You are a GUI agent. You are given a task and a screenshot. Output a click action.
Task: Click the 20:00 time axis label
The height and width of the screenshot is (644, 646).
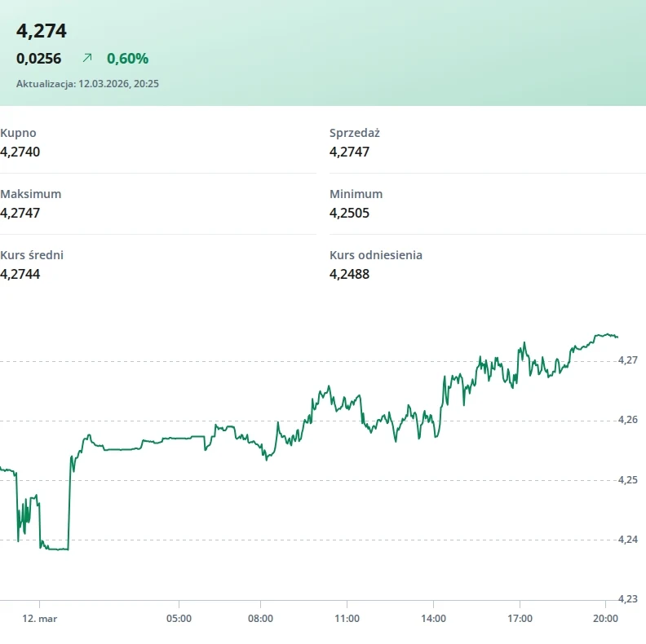(x=604, y=619)
